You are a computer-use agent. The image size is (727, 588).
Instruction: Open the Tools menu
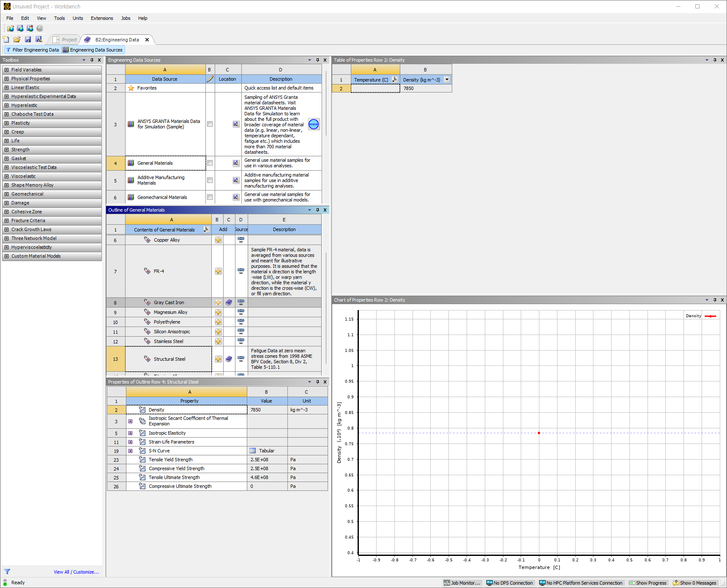point(60,18)
